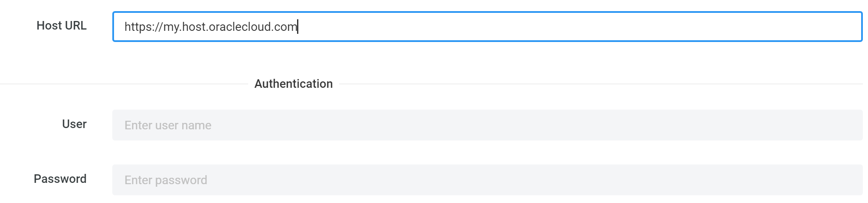Screen dimensions: 868x203
Task: Click the User field label
Action: [74, 124]
